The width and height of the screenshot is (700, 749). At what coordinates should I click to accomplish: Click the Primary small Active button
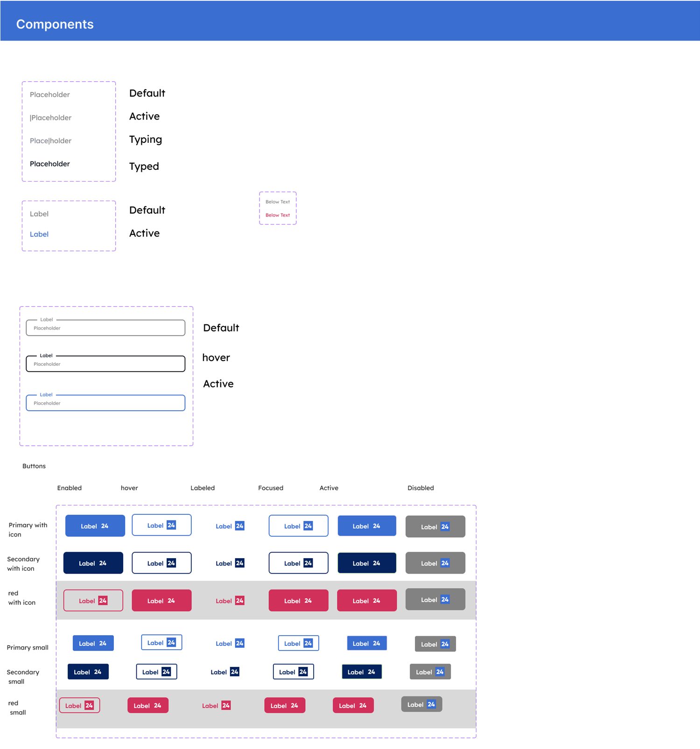(x=367, y=643)
